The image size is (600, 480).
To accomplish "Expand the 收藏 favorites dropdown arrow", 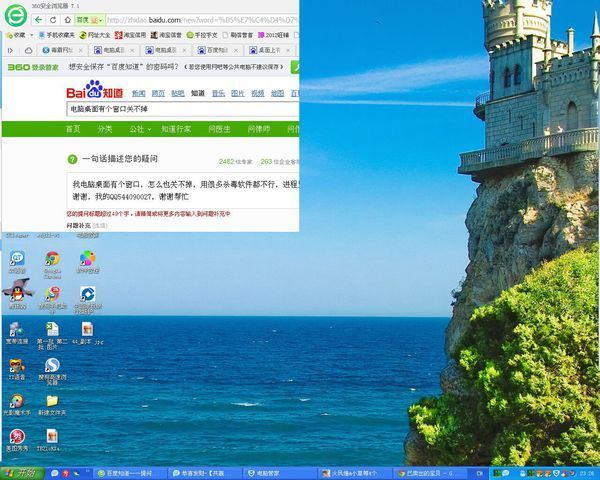I will pyautogui.click(x=31, y=35).
